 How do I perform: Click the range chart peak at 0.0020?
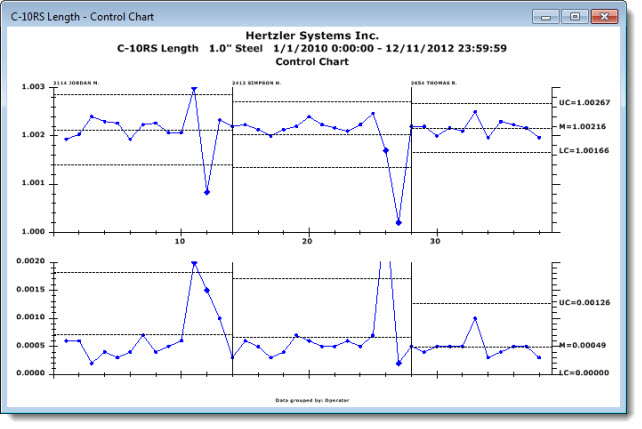[x=194, y=264]
